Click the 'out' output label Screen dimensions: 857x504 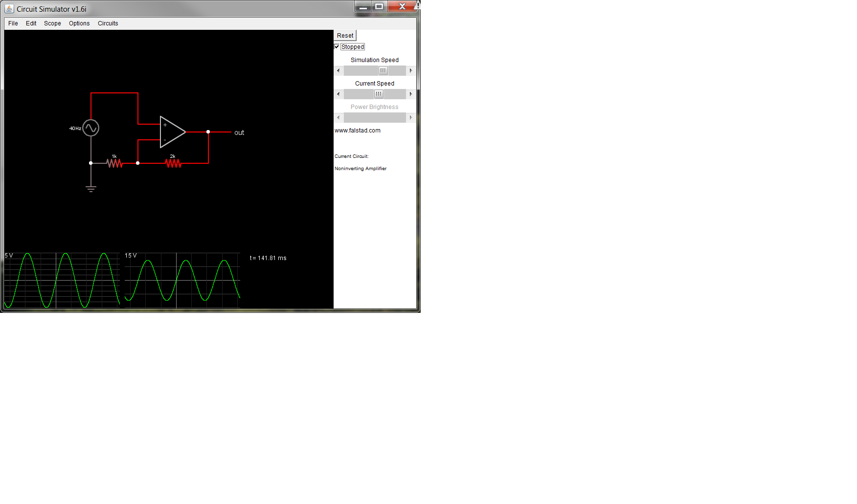pyautogui.click(x=239, y=132)
